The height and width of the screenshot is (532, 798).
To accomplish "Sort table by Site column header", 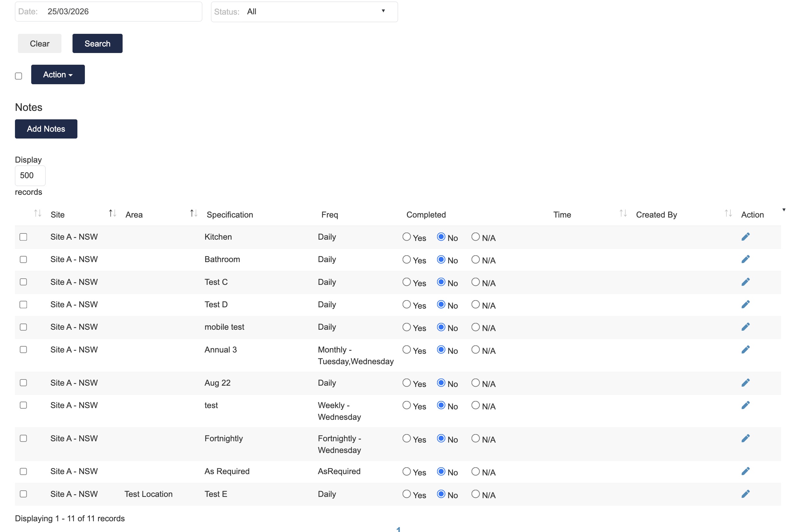I will pos(58,214).
